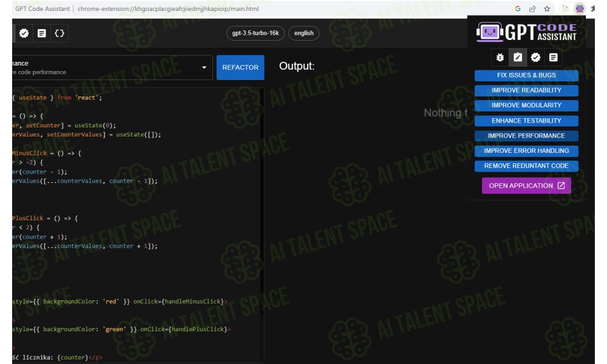Click the code line containing 'useState([])'
This screenshot has width=607, height=364.
tap(87, 135)
